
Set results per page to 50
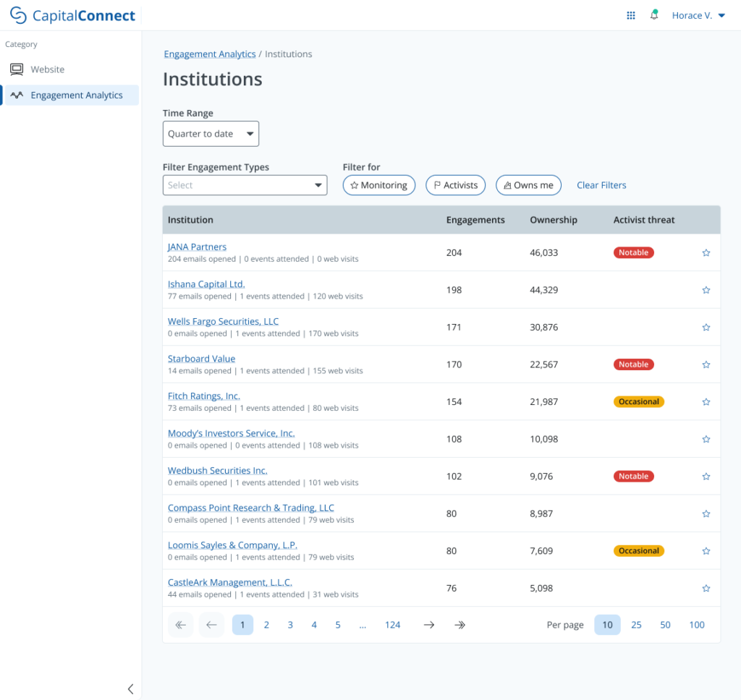tap(665, 624)
